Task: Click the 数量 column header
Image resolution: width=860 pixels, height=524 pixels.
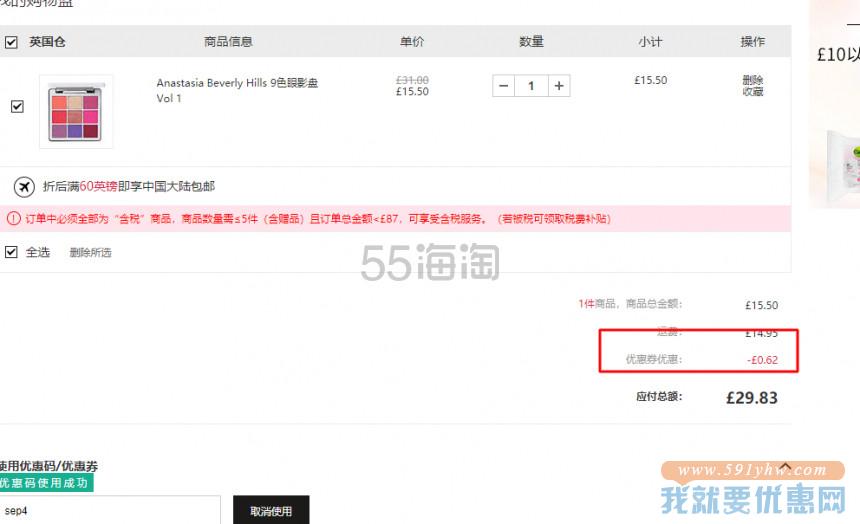Action: (x=531, y=42)
